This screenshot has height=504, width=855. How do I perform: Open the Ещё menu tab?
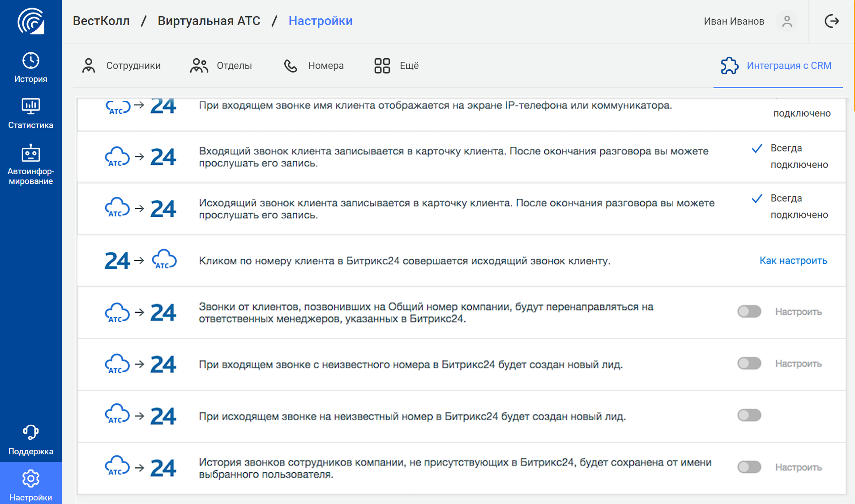click(397, 66)
